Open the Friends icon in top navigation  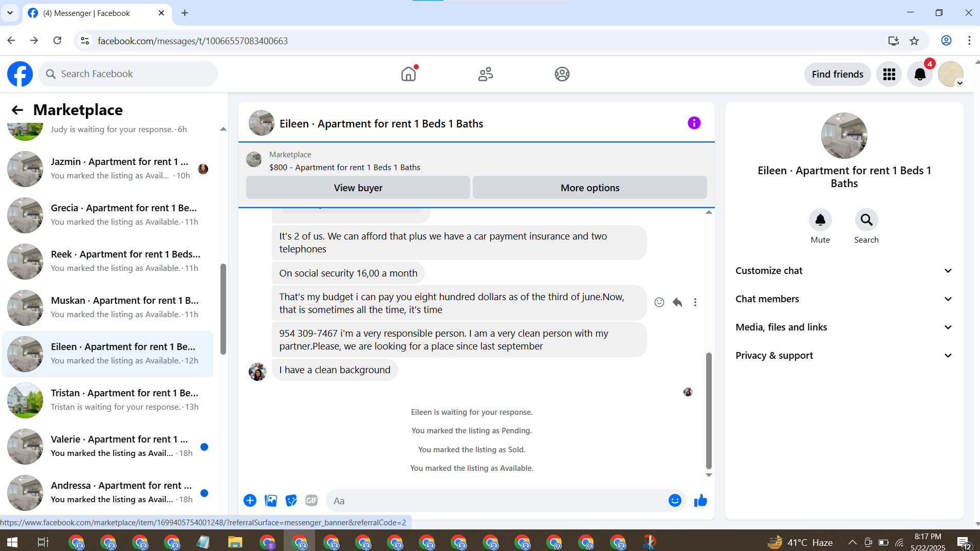click(x=486, y=74)
